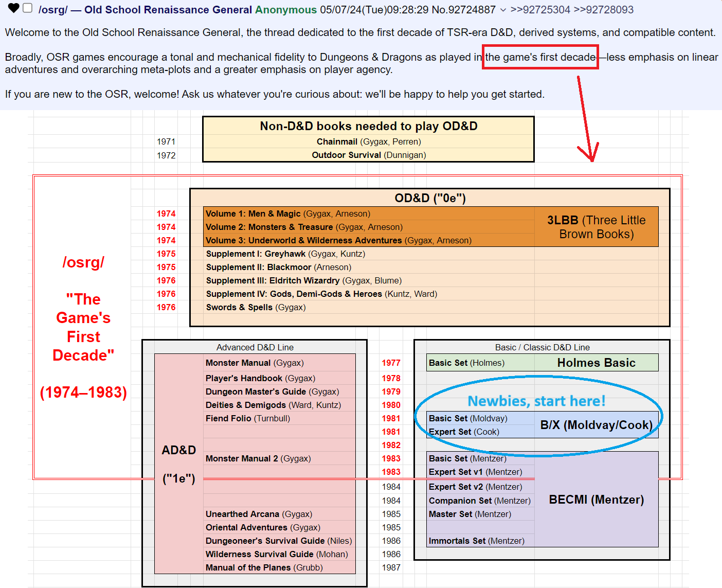Click the red year 1982 in the timeline

391,445
